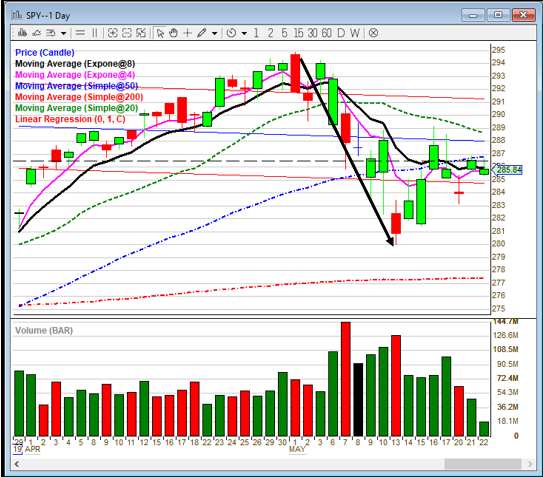Screen dimensions: 543x477
Task: Switch to the 5 minute interval
Action: pos(284,33)
